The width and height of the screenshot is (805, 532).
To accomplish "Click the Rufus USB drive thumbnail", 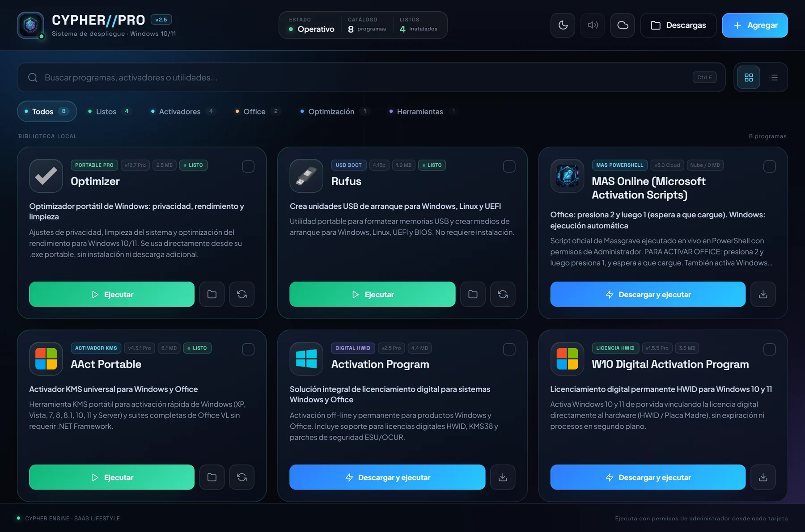I will 306,176.
